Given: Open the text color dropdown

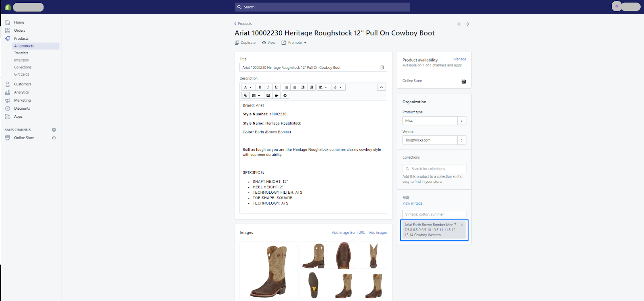Looking at the screenshot, I should point(338,87).
